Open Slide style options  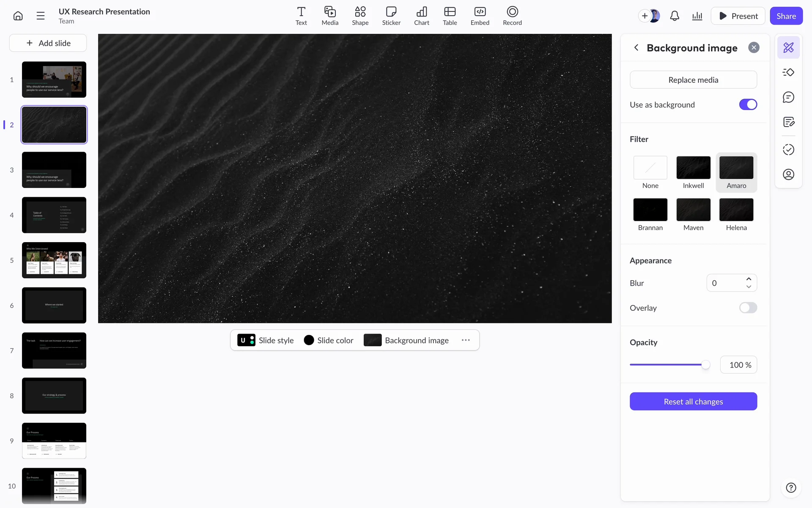click(x=266, y=340)
